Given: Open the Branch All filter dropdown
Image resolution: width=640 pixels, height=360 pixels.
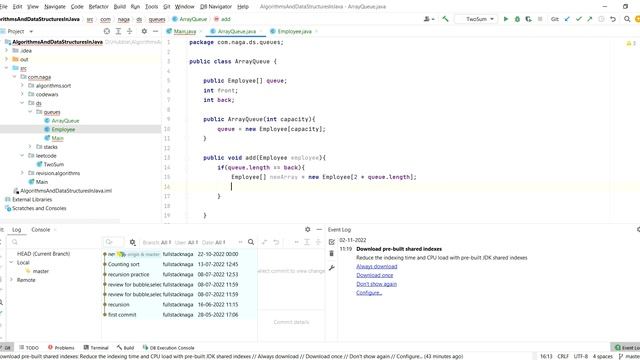Looking at the screenshot, I should (x=157, y=242).
